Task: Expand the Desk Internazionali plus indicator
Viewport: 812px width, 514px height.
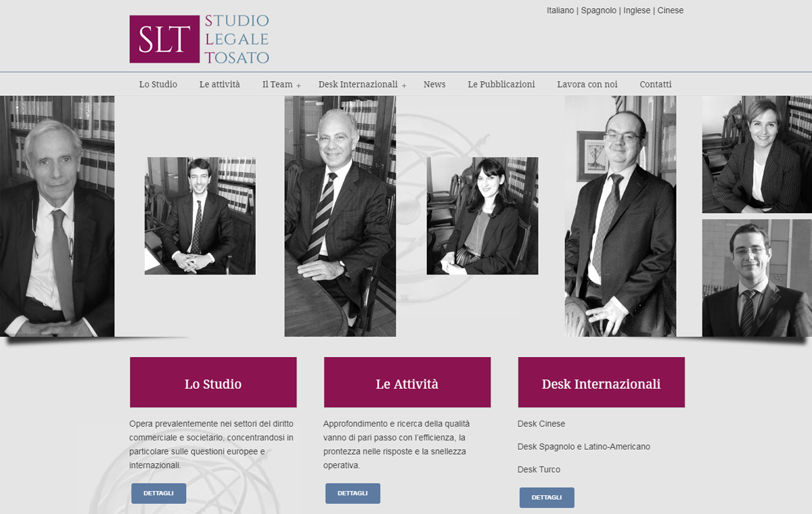Action: (404, 86)
